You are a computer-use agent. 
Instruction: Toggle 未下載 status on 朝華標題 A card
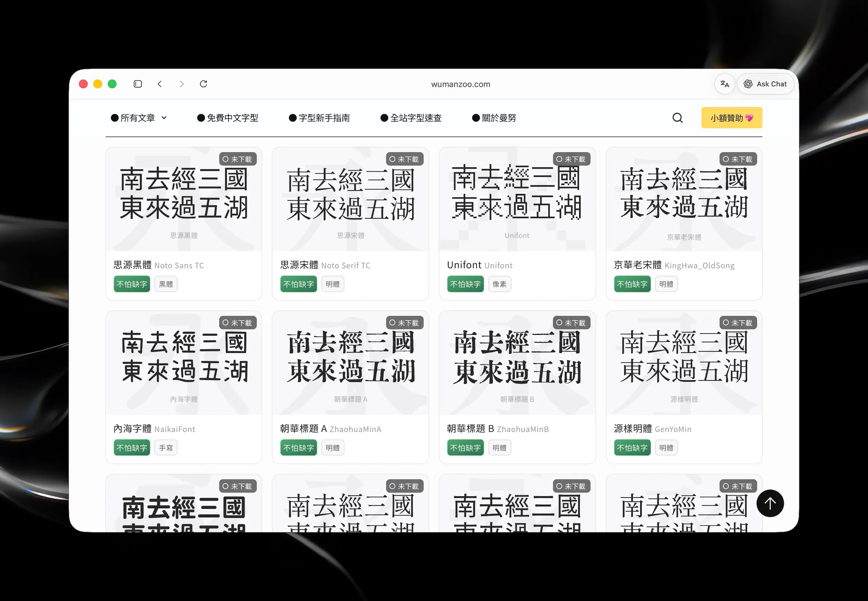(x=404, y=323)
